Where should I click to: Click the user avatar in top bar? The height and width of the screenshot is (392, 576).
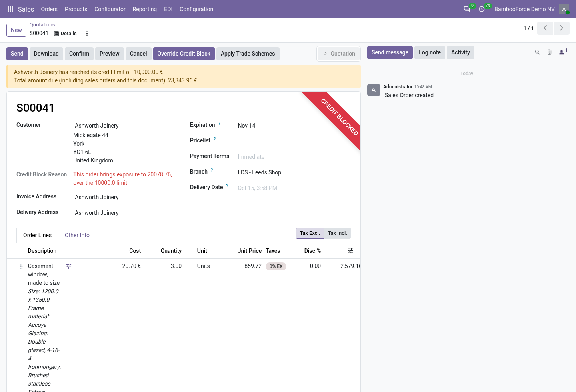pos(564,9)
